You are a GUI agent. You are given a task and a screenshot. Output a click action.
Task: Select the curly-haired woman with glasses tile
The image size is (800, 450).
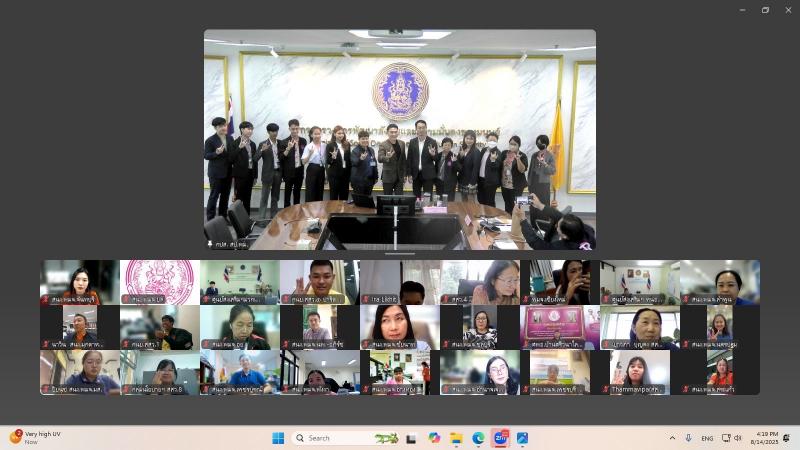pyautogui.click(x=480, y=372)
